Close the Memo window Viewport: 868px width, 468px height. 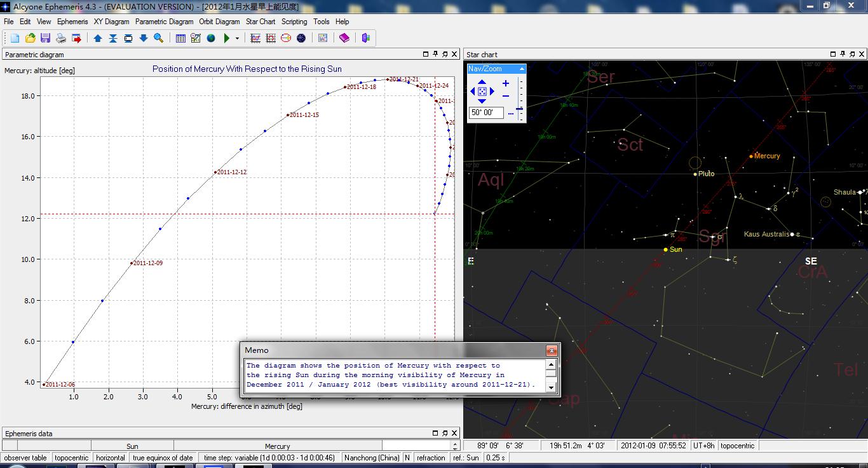pyautogui.click(x=552, y=350)
